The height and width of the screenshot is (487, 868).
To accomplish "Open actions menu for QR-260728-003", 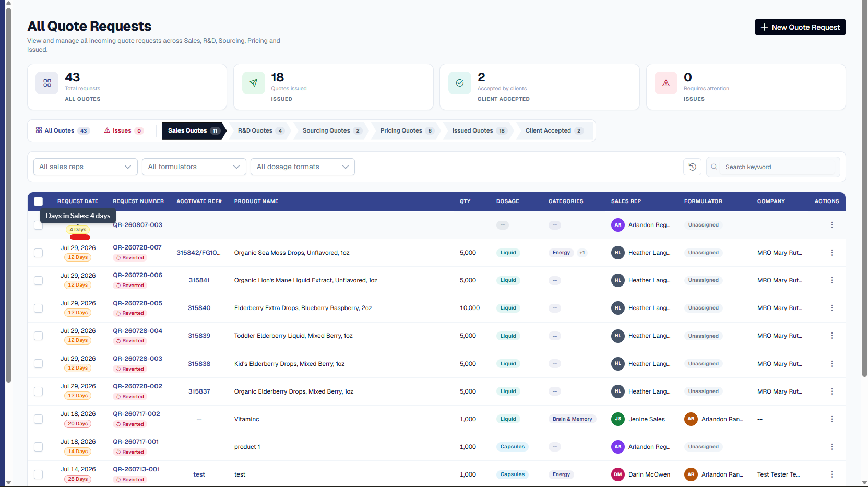I will (832, 364).
